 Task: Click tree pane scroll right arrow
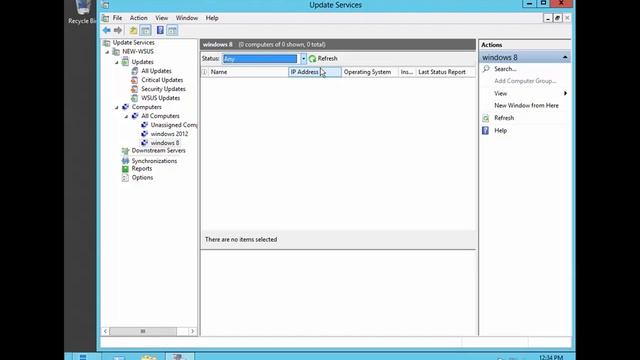coord(192,331)
